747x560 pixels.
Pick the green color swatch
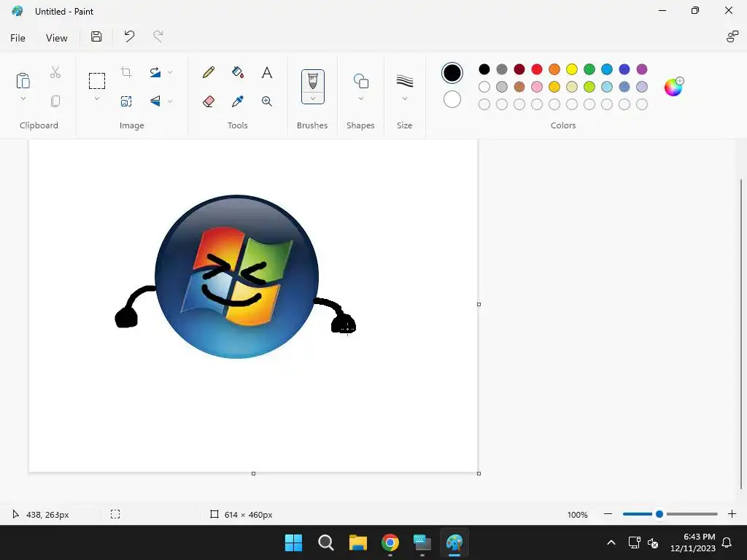coord(589,69)
